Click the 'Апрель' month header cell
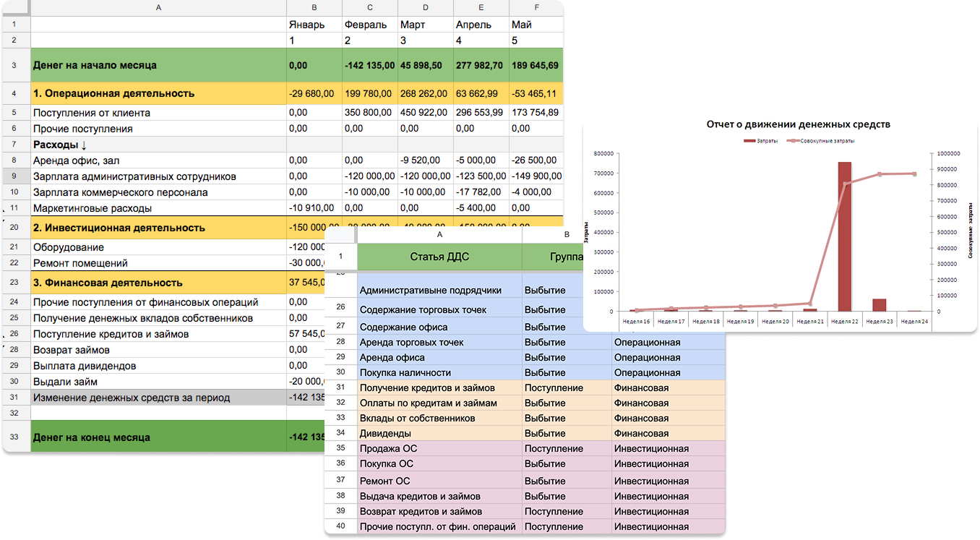The width and height of the screenshot is (980, 540). coord(481,25)
